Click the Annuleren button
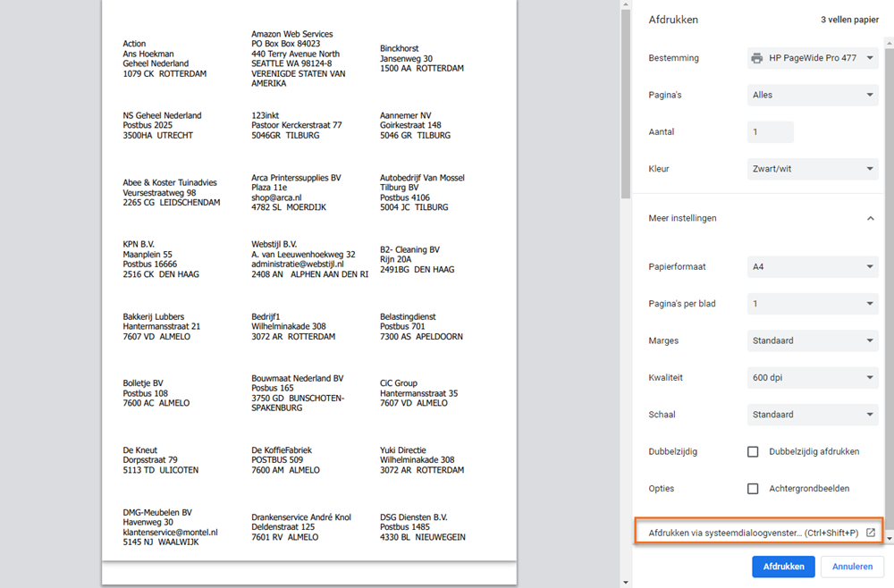The height and width of the screenshot is (588, 894). (852, 567)
